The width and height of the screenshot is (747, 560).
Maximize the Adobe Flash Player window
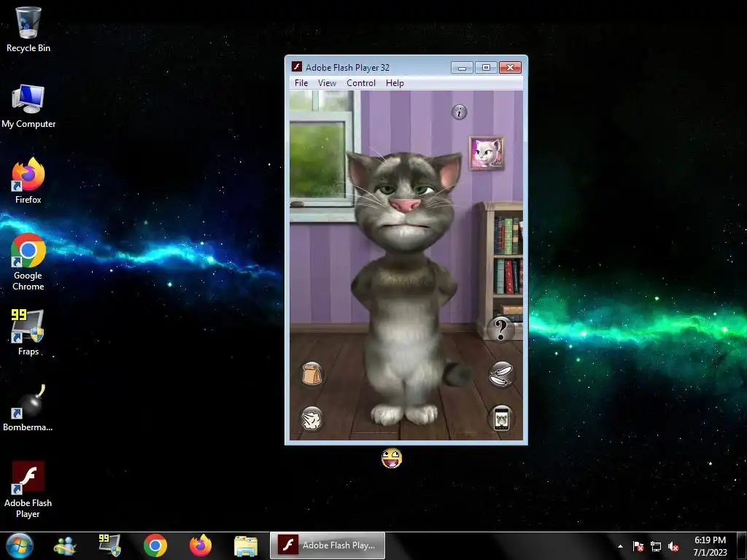click(x=486, y=68)
